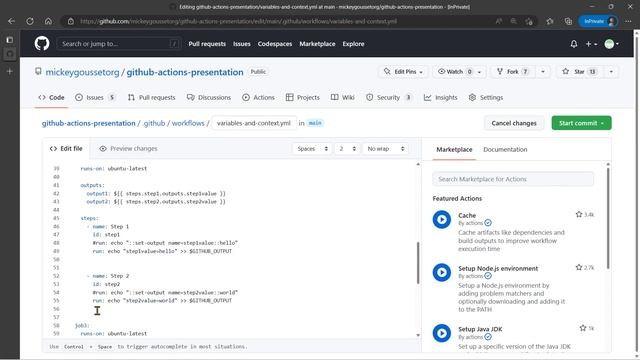
Task: Select the Edit file tab
Action: [66, 149]
